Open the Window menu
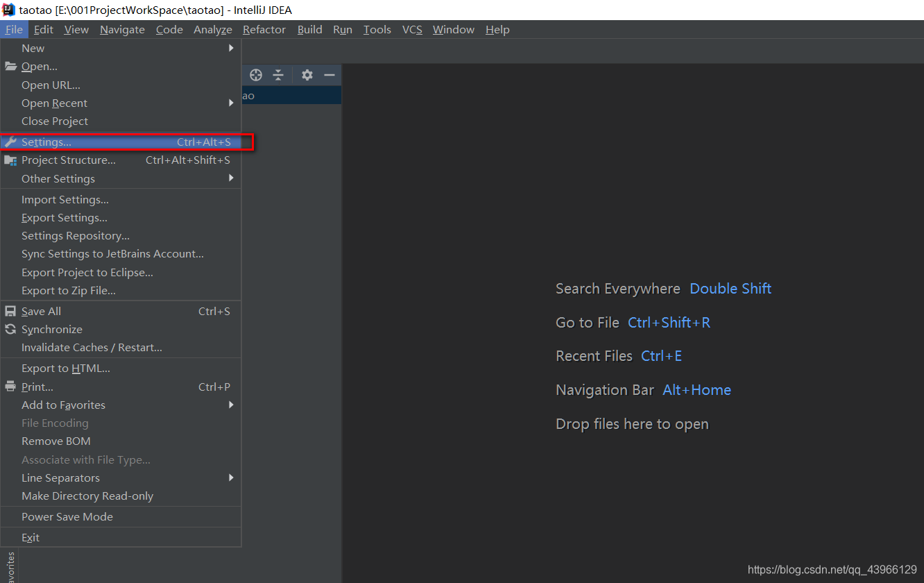 pos(454,29)
